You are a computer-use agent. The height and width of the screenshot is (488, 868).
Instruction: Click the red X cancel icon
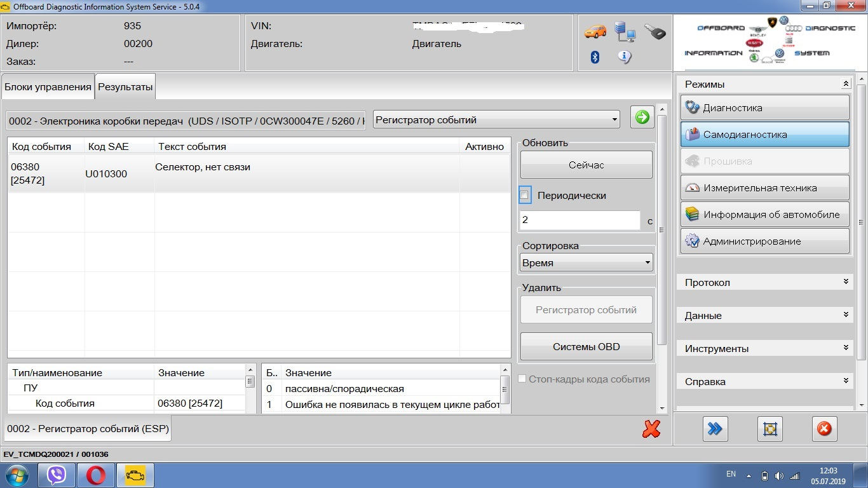[x=651, y=429]
